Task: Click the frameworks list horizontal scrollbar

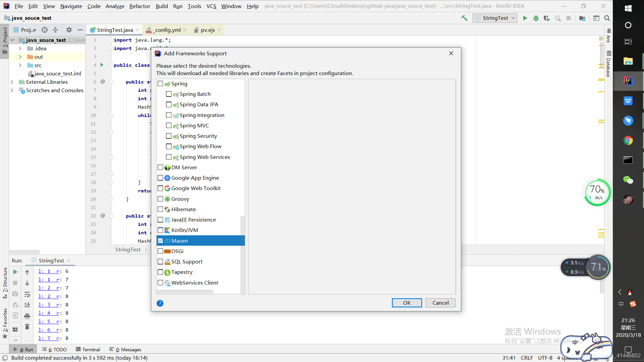Action: point(185,292)
